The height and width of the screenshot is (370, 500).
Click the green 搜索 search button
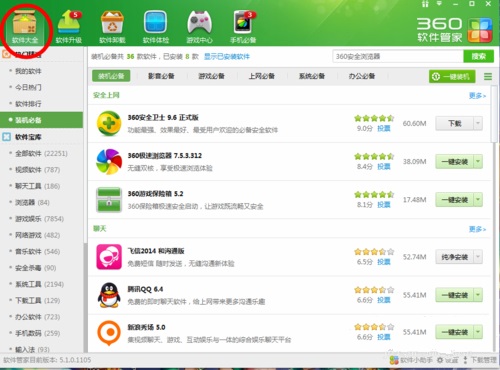(x=479, y=56)
